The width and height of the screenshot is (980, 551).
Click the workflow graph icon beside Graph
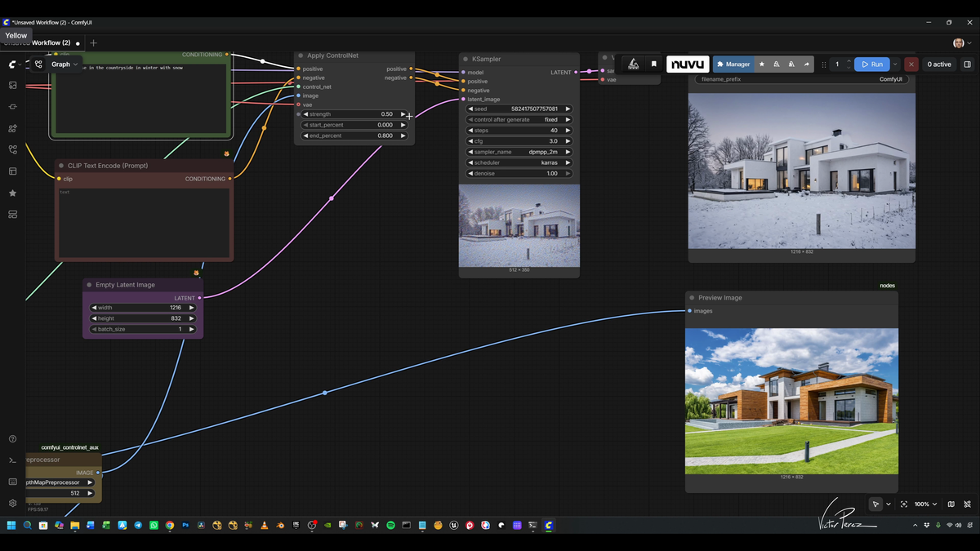tap(38, 64)
